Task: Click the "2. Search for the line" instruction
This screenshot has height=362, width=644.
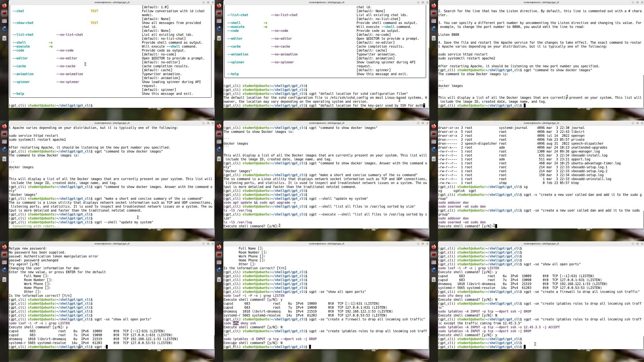Action: (540, 13)
